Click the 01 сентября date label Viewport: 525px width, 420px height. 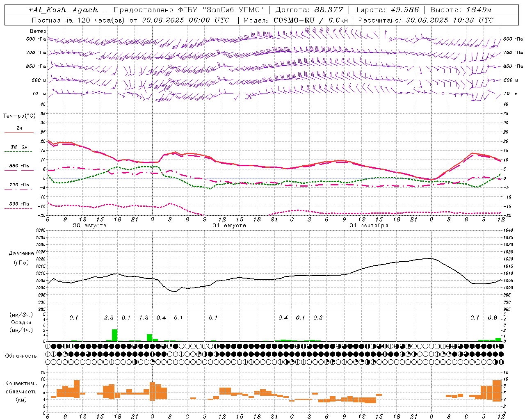[369, 226]
